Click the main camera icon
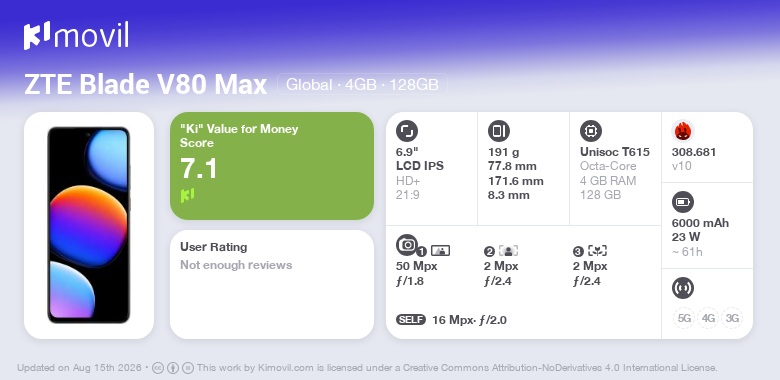 [x=407, y=245]
